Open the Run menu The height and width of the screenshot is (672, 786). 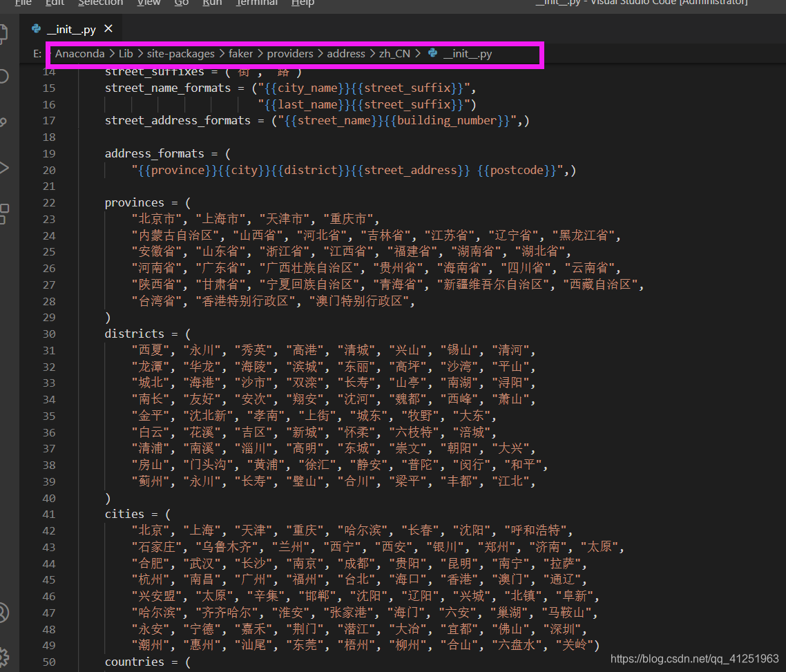pyautogui.click(x=212, y=3)
